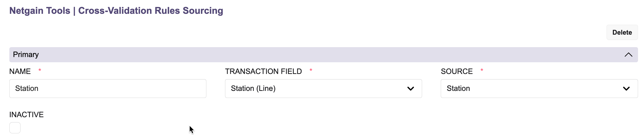Click the NAME field label
Image resolution: width=644 pixels, height=137 pixels.
click(x=20, y=71)
